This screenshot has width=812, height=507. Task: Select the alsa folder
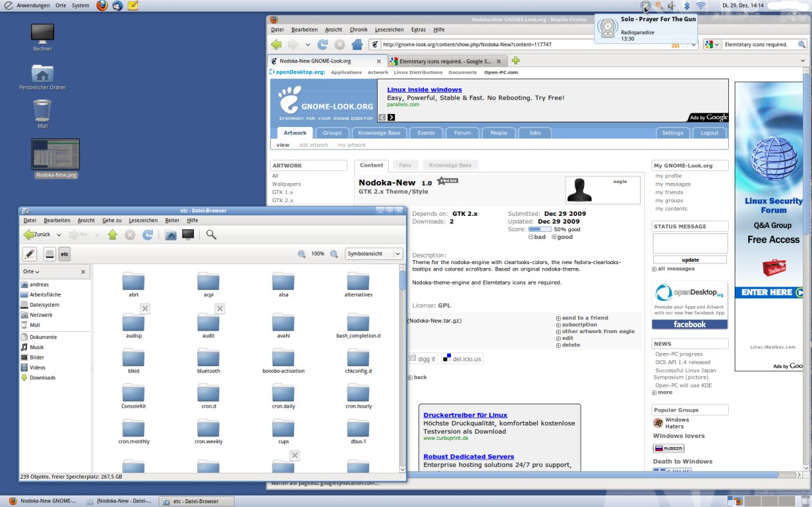(x=283, y=284)
